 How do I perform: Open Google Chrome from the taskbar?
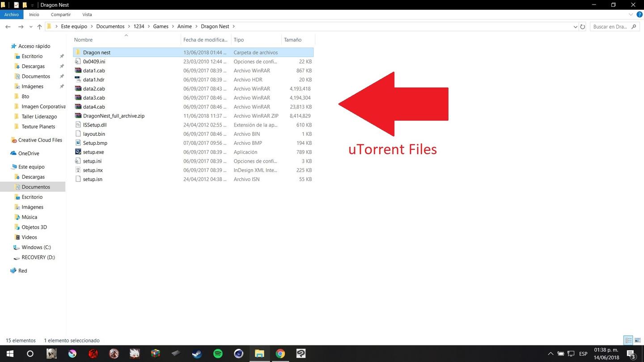pos(280,354)
